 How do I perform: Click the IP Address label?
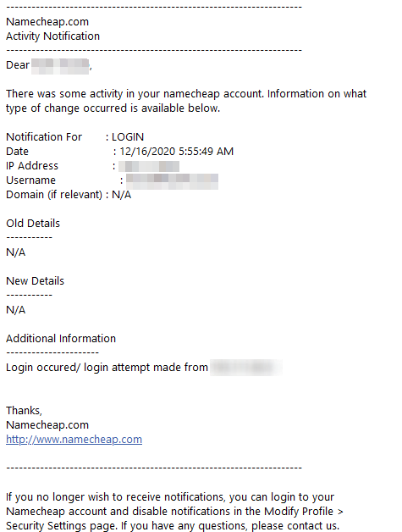[x=32, y=166]
